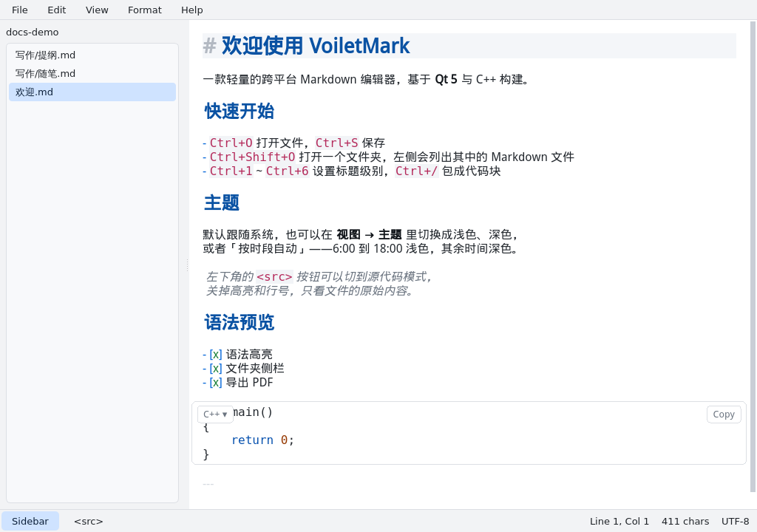Toggle the 文件夹侧栏 task checkbox
This screenshot has height=532, width=757.
216,369
